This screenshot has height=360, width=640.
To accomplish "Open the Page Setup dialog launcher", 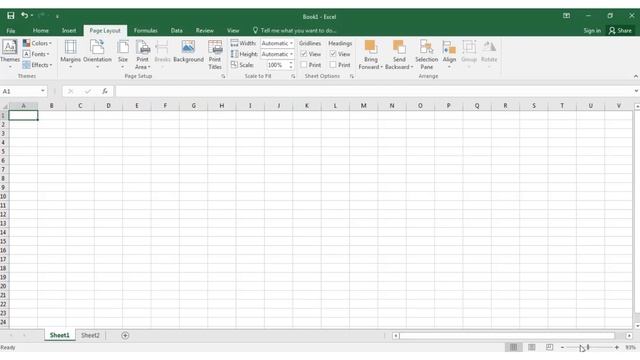I will pos(223,76).
